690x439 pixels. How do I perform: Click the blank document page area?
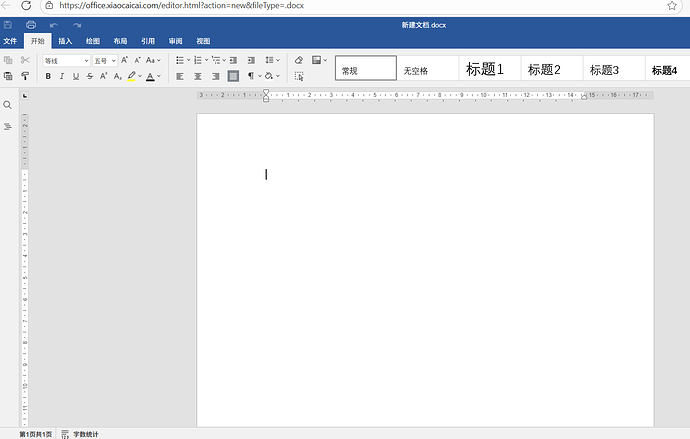[x=425, y=280]
